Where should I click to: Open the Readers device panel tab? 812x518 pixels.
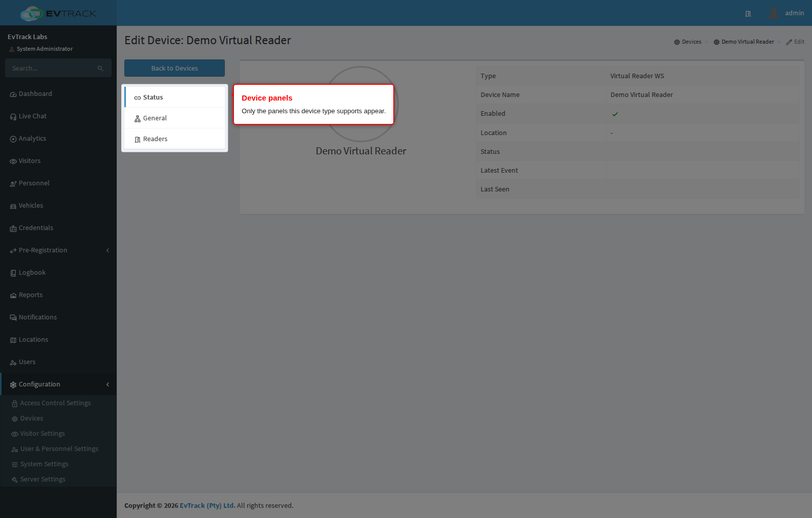175,139
